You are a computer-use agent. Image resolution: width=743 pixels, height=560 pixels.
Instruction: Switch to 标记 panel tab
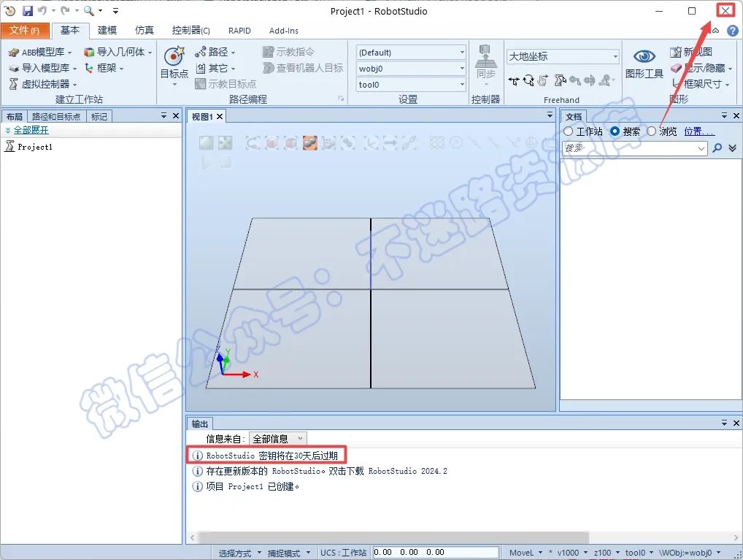pos(99,116)
